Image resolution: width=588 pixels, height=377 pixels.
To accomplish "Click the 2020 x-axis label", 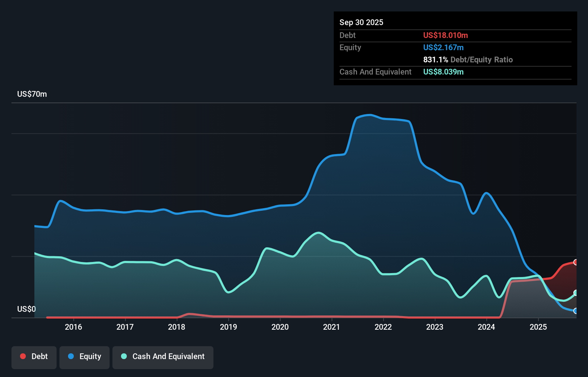I will 280,327.
